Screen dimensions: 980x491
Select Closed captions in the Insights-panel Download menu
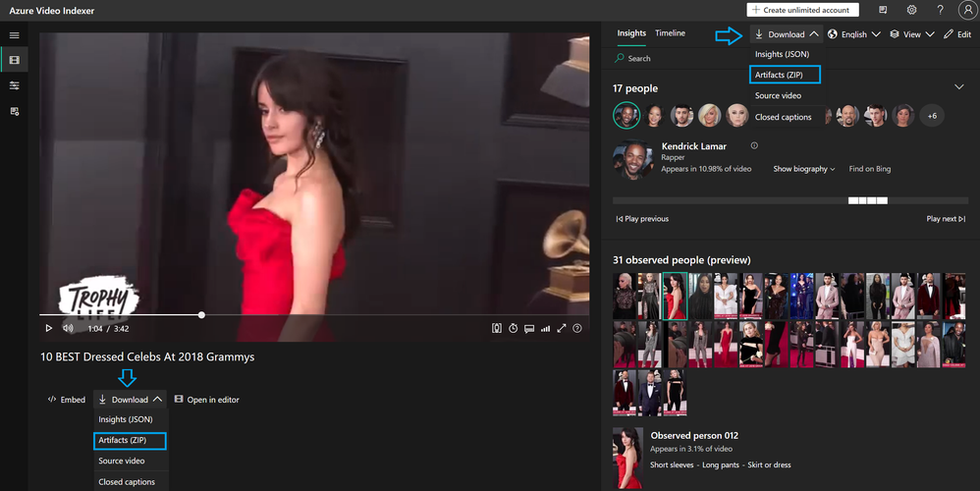tap(786, 117)
